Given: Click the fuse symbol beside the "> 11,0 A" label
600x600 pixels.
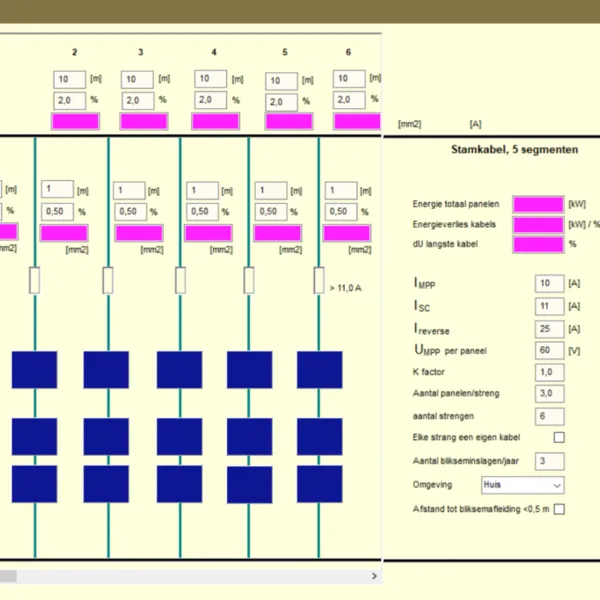Looking at the screenshot, I should pyautogui.click(x=319, y=281).
